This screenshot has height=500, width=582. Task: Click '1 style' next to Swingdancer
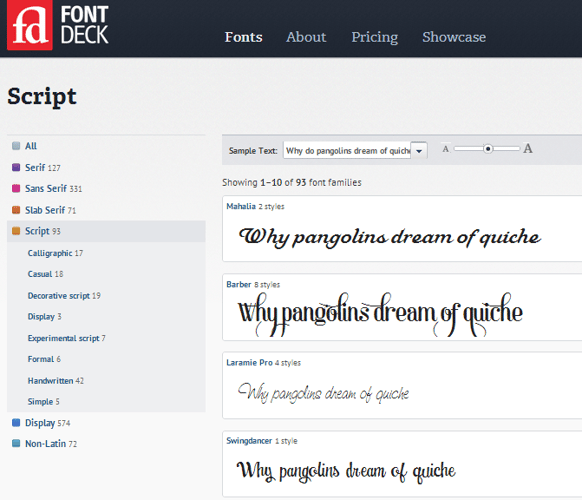pos(286,441)
